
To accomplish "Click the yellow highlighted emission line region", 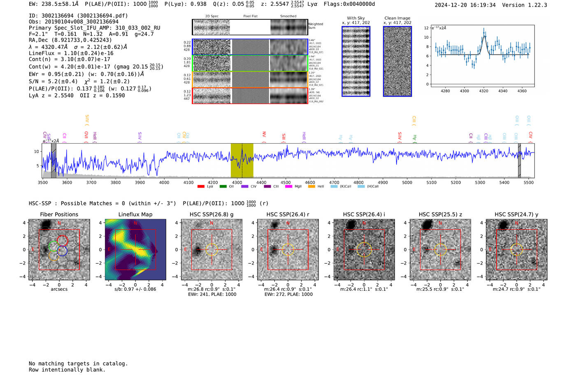I will click(242, 160).
